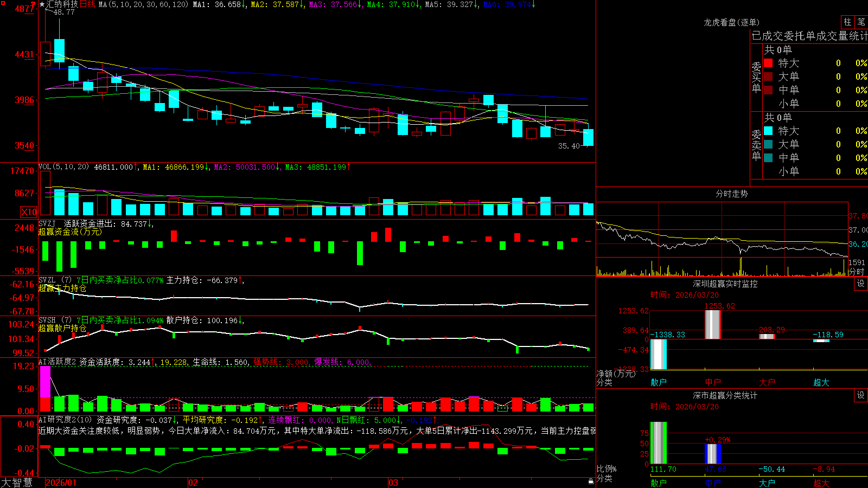Open AI研究度2(10) indicator settings
This screenshot has width=868, height=488.
point(65,420)
